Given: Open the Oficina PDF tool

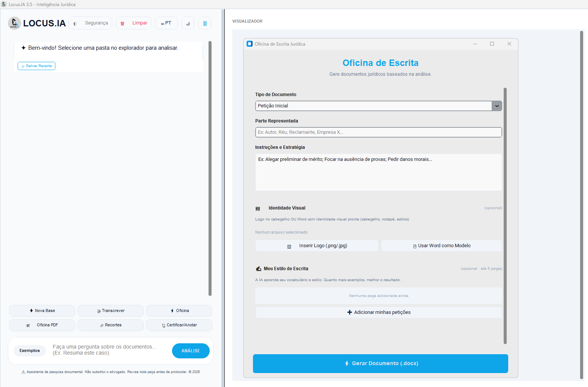Looking at the screenshot, I should point(42,325).
